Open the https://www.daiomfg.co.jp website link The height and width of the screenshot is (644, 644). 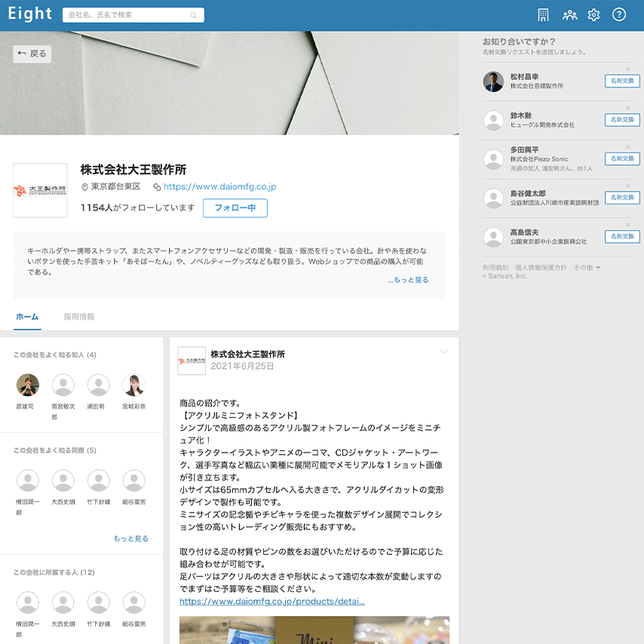(219, 186)
